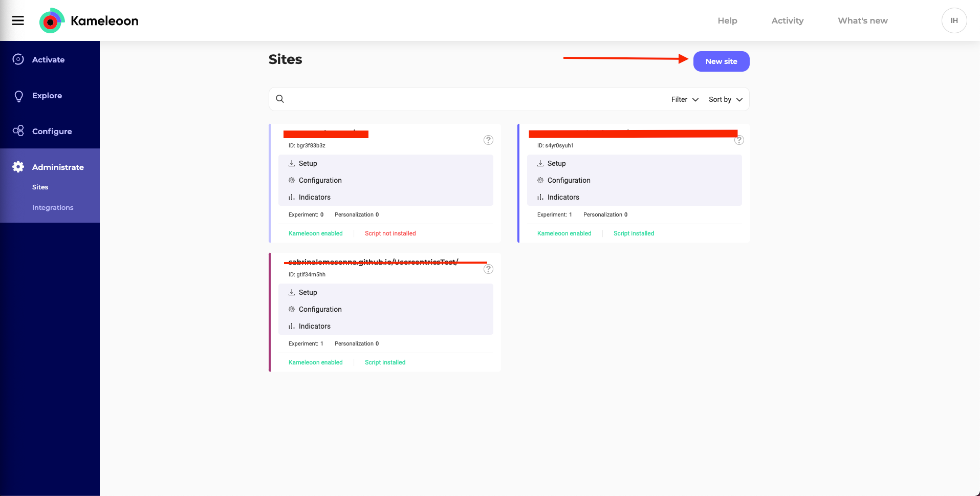This screenshot has height=496, width=980.
Task: Click 'ID: gtlf34m5hh' text
Action: point(307,274)
